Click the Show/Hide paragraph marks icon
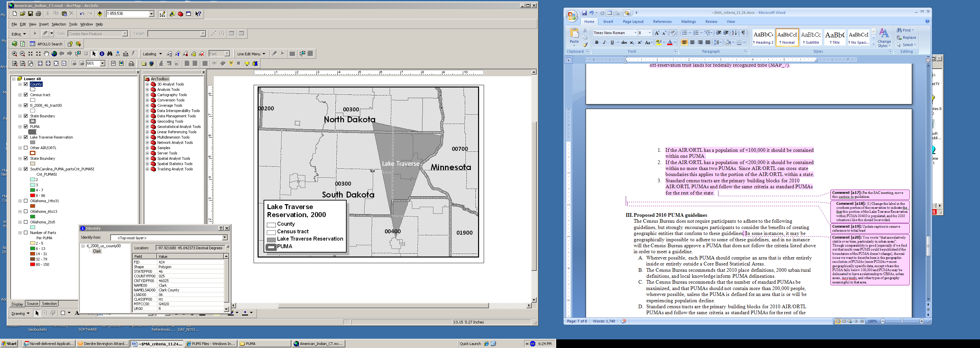980x348 pixels. coord(743,33)
